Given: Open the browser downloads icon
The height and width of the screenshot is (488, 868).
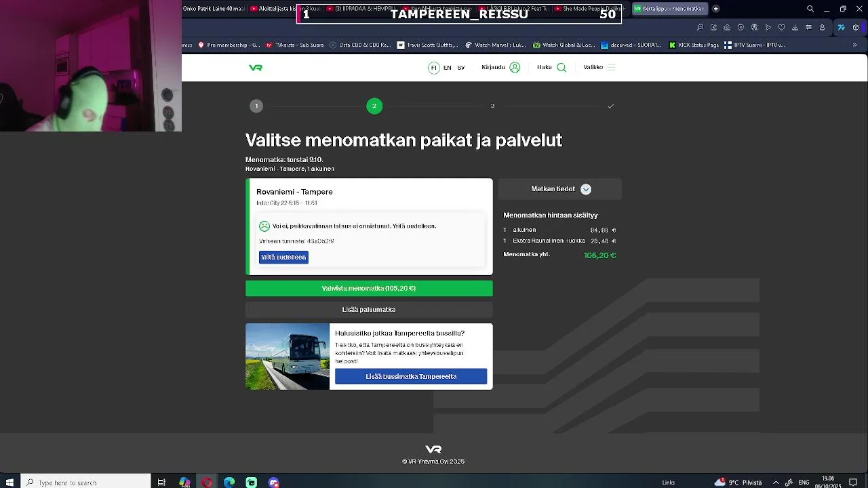Looking at the screenshot, I should 795,28.
